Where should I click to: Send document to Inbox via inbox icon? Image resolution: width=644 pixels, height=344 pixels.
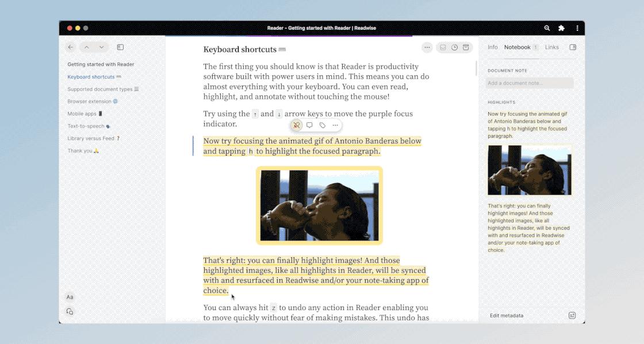(x=442, y=47)
